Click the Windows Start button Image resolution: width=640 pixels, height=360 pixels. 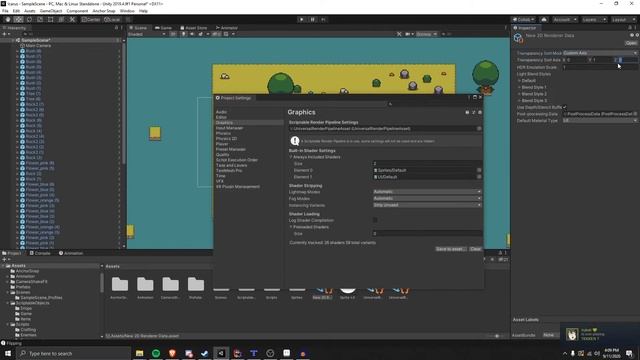coord(8,353)
